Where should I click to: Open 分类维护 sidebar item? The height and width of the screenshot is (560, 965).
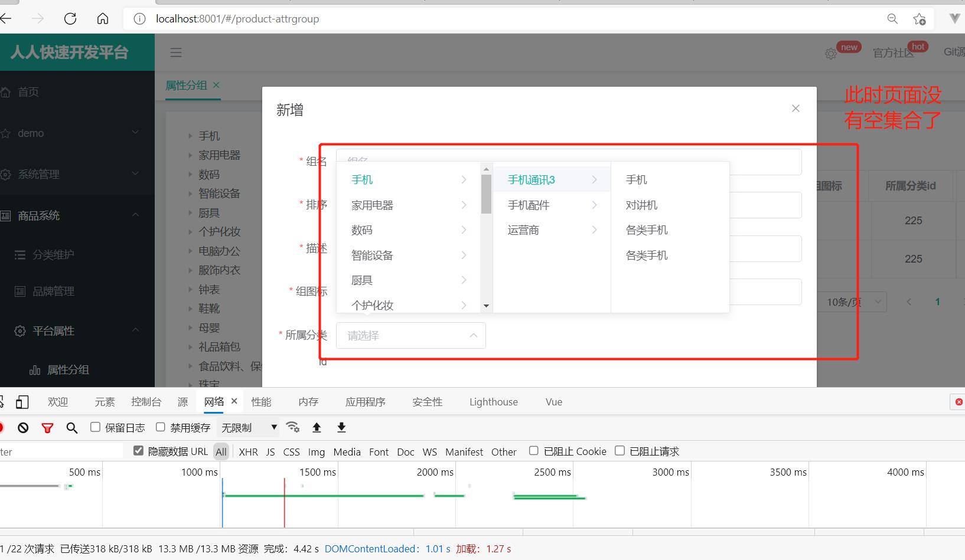[x=77, y=254]
